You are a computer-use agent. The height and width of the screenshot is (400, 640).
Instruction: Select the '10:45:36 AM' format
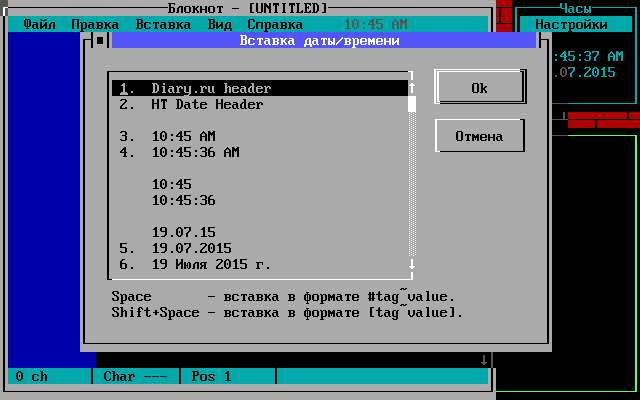tap(260, 152)
